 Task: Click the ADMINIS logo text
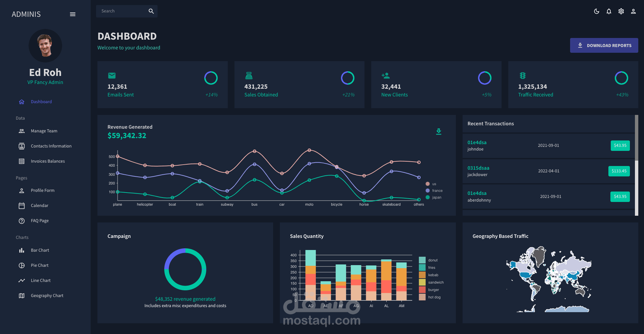click(x=26, y=14)
